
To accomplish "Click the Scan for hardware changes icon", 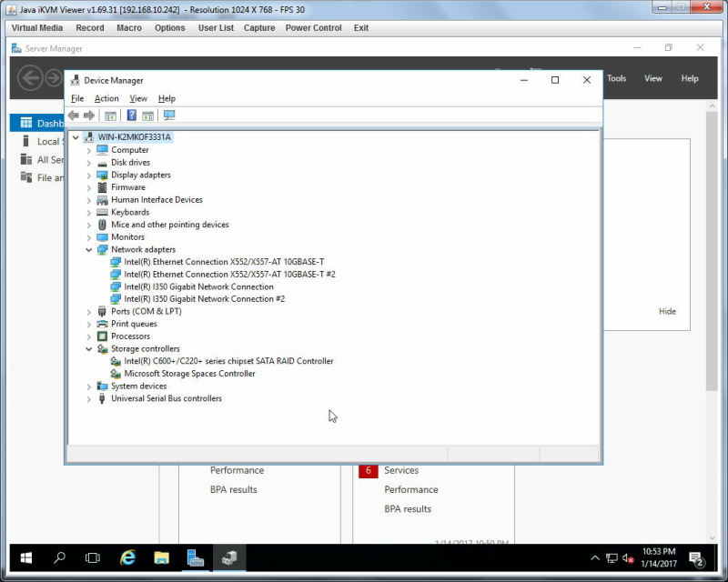I will point(169,115).
